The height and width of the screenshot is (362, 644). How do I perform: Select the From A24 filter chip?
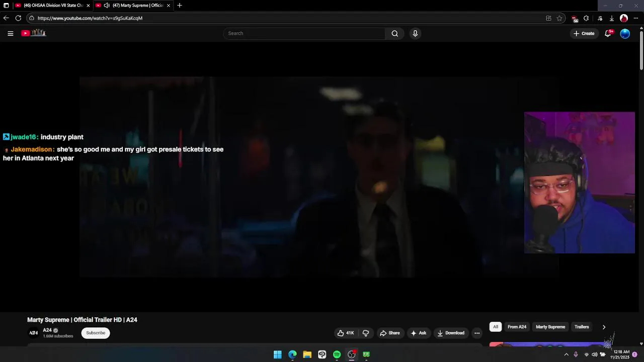pyautogui.click(x=517, y=327)
